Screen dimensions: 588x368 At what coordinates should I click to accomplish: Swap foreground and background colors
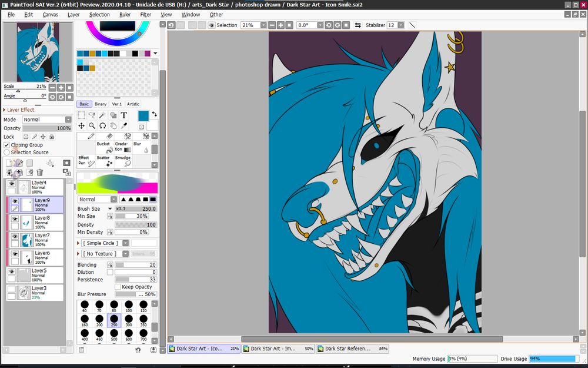(154, 114)
